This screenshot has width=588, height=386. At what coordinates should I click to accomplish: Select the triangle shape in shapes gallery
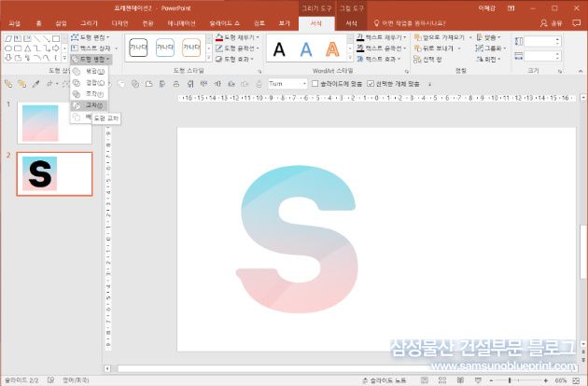[27, 48]
